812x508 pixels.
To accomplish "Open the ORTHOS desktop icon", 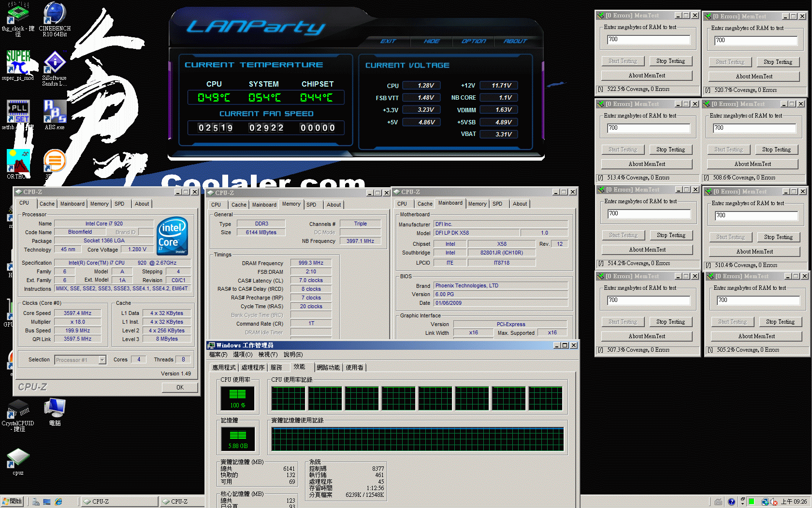I will [x=18, y=164].
